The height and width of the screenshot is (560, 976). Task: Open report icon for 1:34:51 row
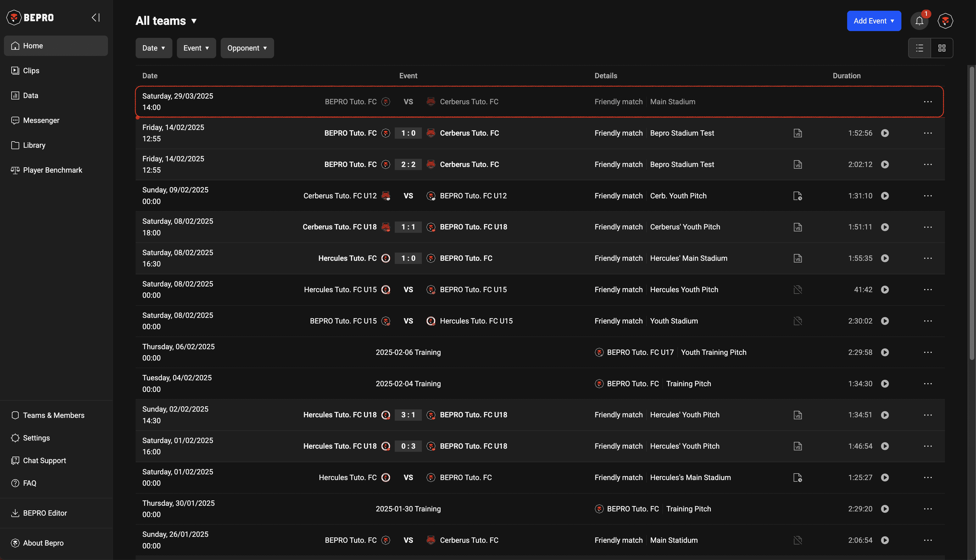798,415
